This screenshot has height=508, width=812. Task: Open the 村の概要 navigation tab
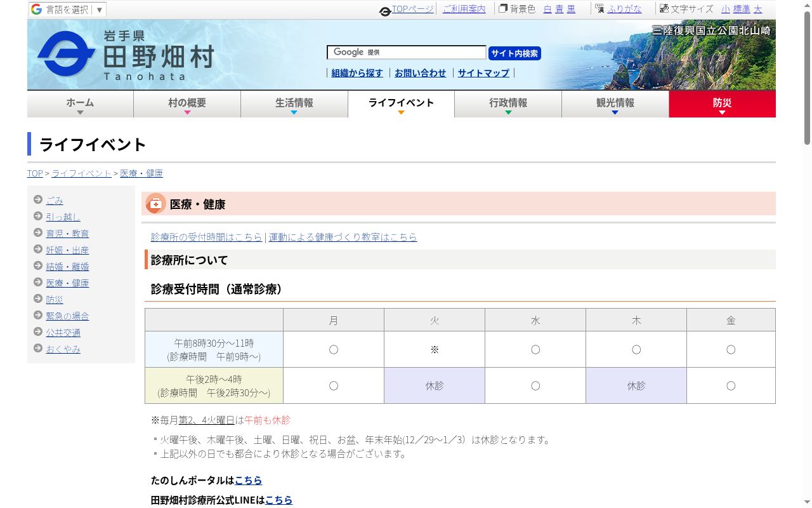click(187, 104)
